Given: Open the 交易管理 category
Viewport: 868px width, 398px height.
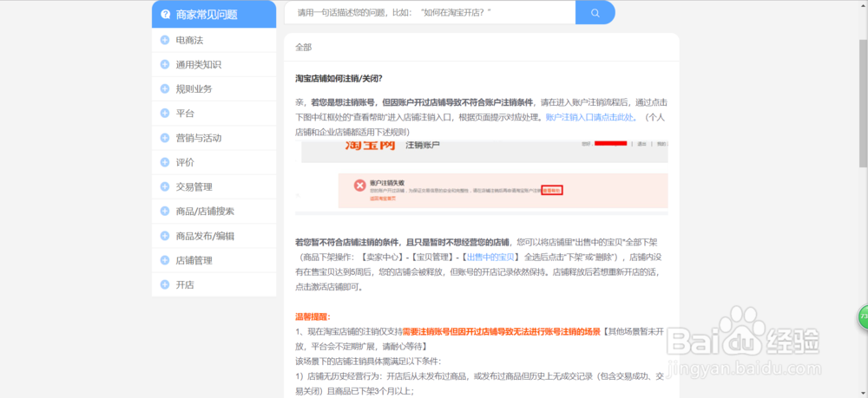Looking at the screenshot, I should tap(214, 186).
